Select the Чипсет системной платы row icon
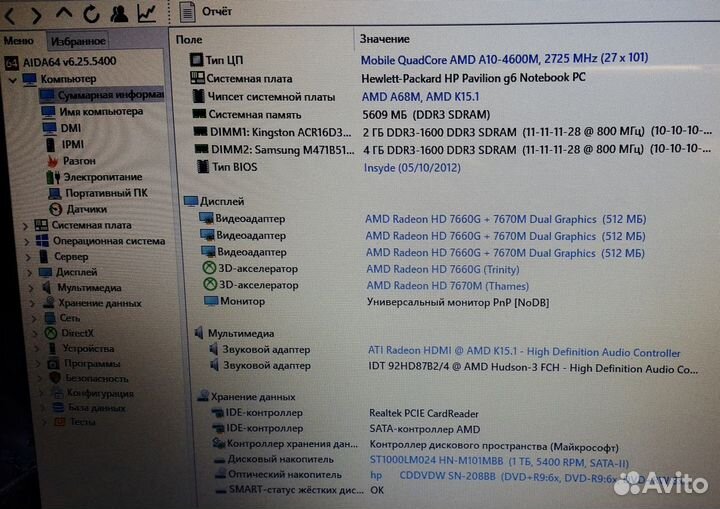 (x=198, y=96)
